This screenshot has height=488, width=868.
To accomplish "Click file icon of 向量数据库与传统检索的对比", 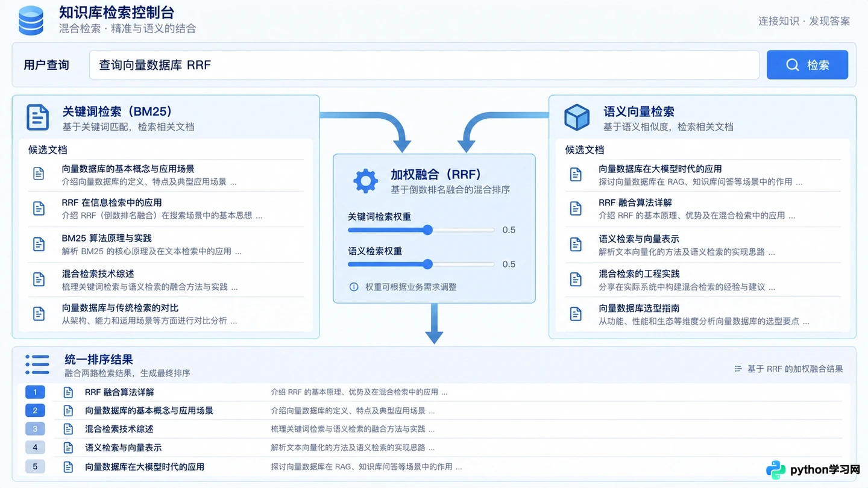I will (x=39, y=314).
